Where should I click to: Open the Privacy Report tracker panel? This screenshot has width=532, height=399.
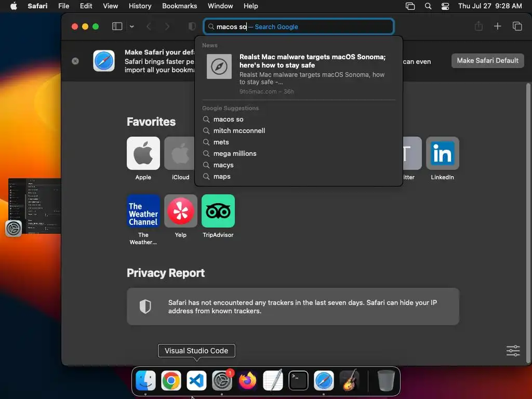click(x=293, y=307)
